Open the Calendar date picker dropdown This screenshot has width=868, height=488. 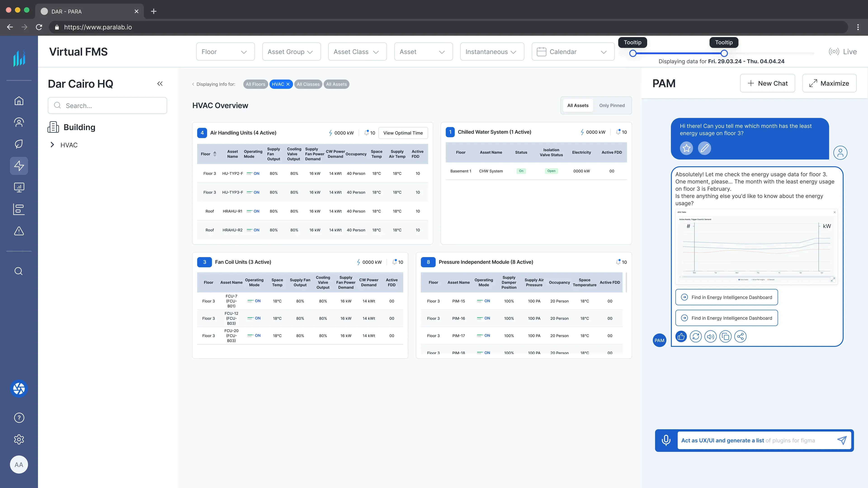(573, 52)
